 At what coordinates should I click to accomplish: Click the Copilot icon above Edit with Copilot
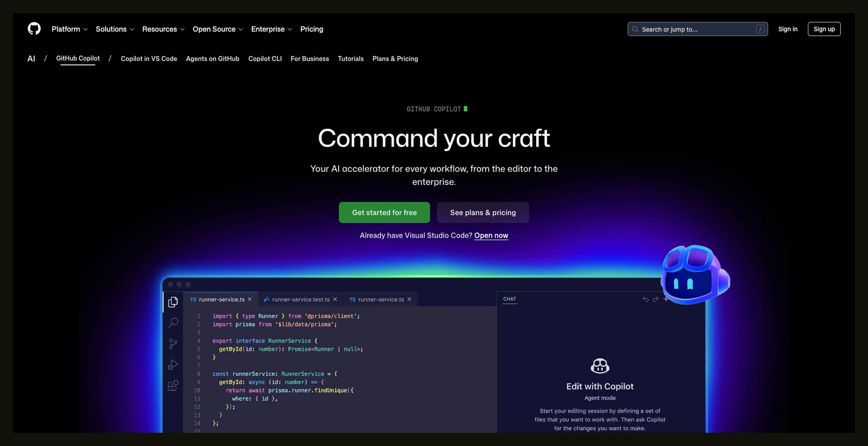600,366
